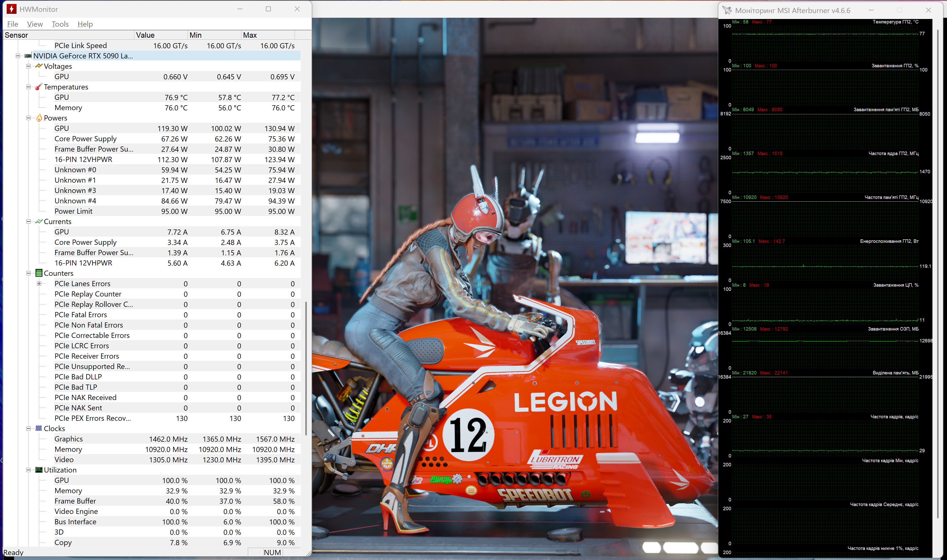Click the Voltages category icon
The image size is (947, 560).
38,66
